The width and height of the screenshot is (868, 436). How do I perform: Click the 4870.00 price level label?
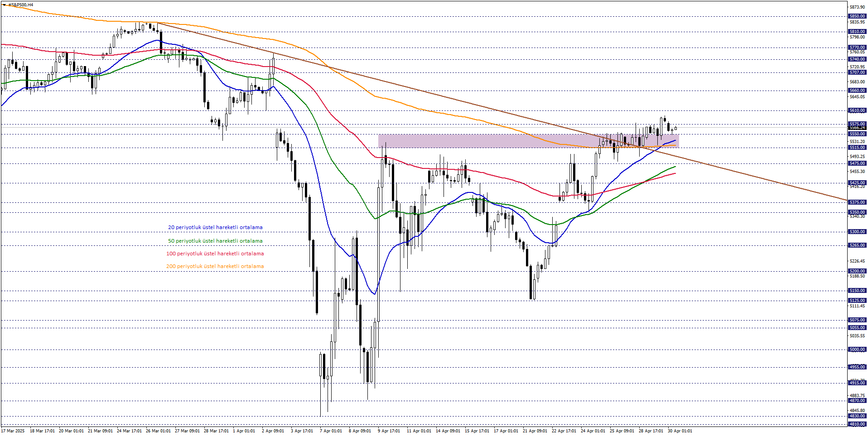click(857, 401)
